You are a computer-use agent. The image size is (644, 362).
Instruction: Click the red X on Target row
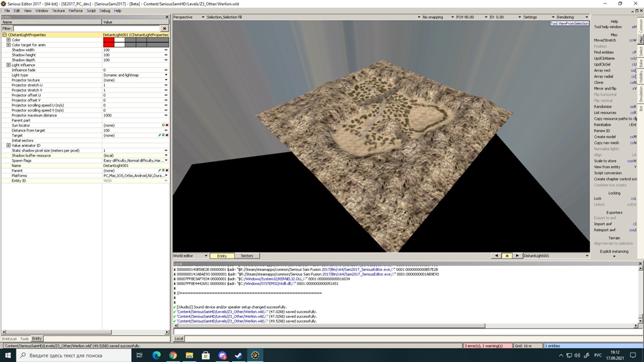click(x=167, y=135)
